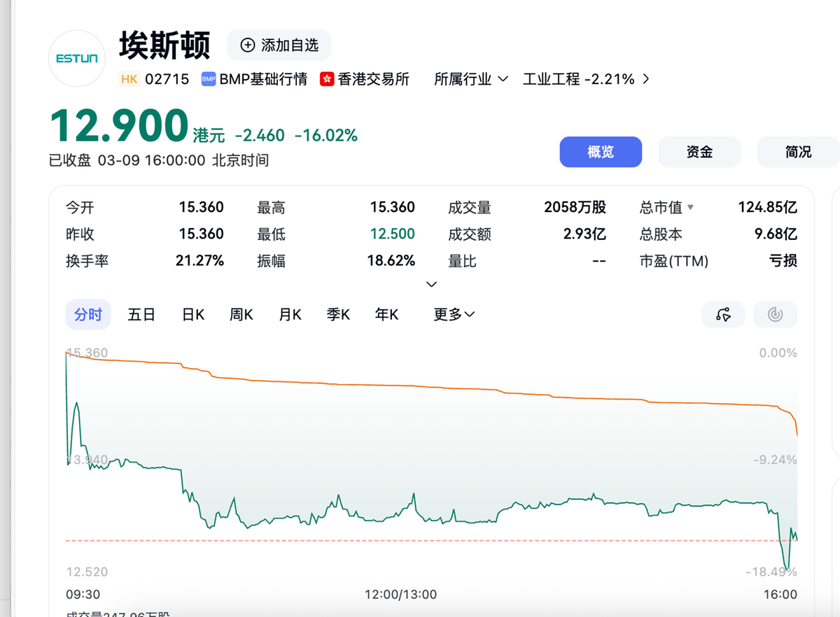The image size is (840, 617).
Task: Click the ESTUN company logo
Action: pyautogui.click(x=77, y=58)
